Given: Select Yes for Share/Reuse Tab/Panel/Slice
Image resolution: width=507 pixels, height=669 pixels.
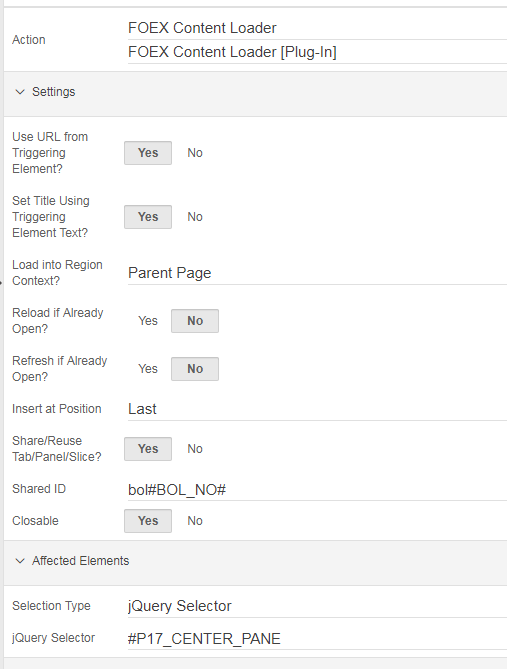Looking at the screenshot, I should [148, 449].
